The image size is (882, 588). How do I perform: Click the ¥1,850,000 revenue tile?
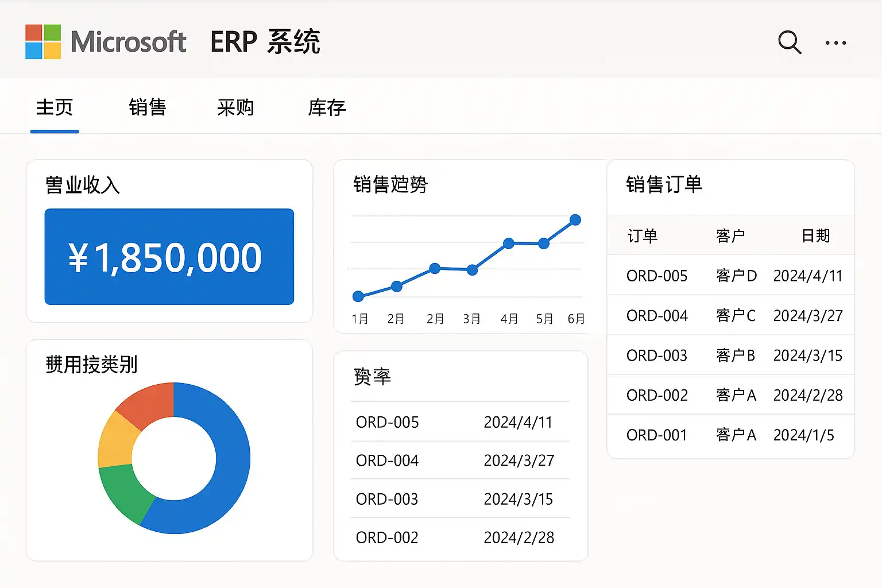[169, 257]
